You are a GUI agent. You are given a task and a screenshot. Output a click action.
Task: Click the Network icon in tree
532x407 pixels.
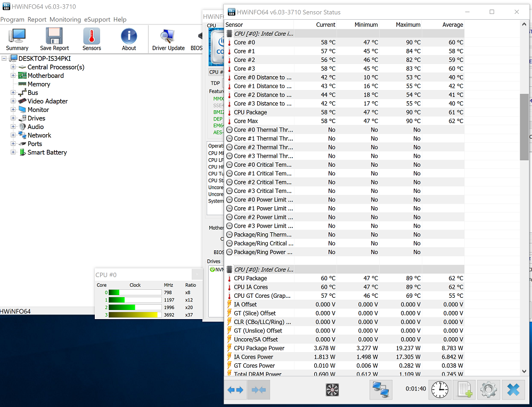22,135
